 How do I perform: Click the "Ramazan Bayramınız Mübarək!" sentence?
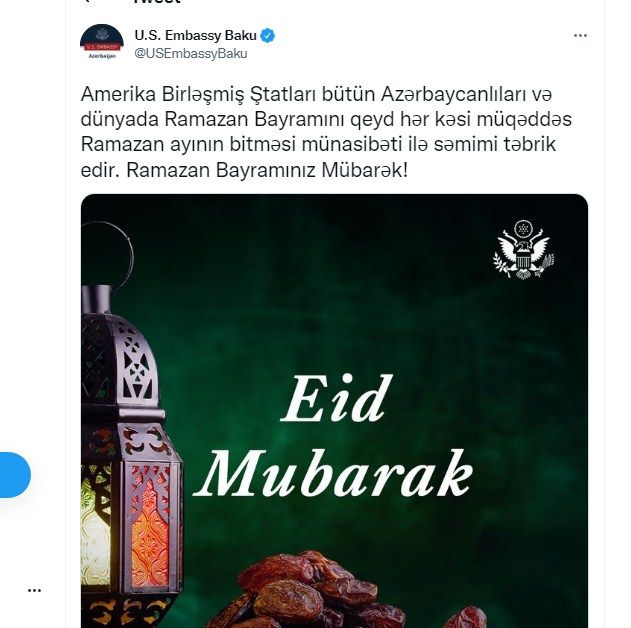pos(267,170)
